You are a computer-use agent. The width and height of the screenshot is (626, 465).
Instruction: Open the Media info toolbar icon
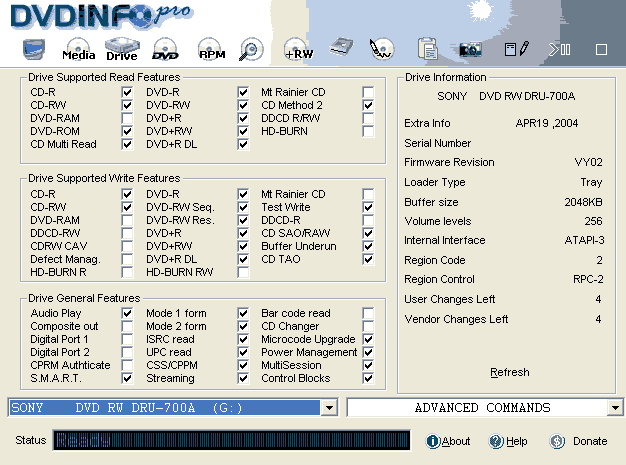(x=79, y=51)
